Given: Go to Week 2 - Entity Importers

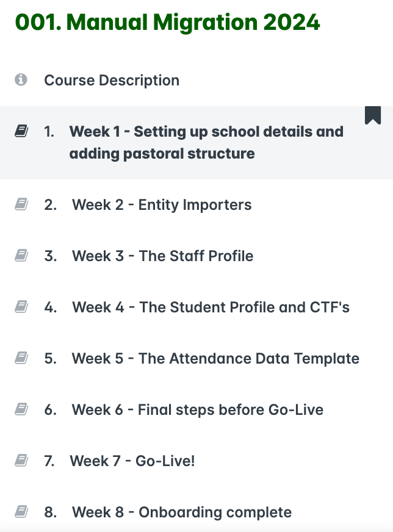Looking at the screenshot, I should pyautogui.click(x=162, y=204).
